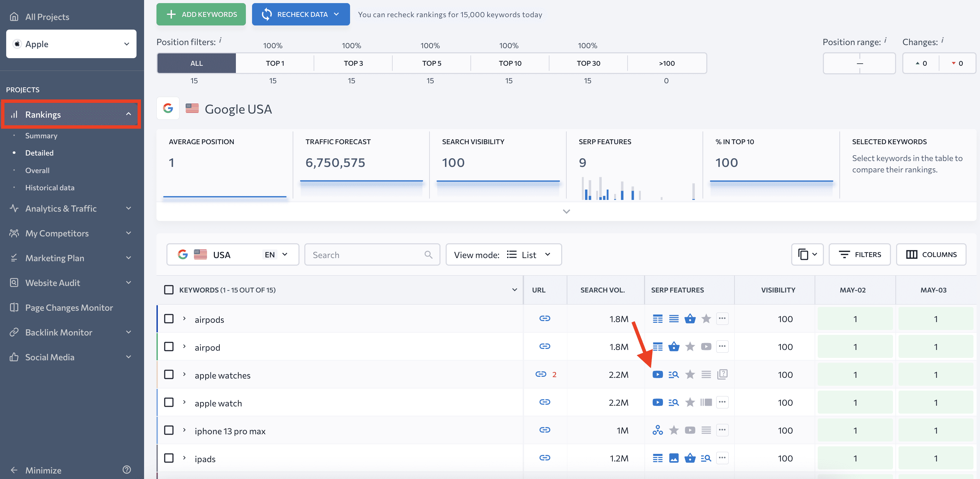The width and height of the screenshot is (980, 479).
Task: Select the >100 position filter tab
Action: [x=666, y=63]
